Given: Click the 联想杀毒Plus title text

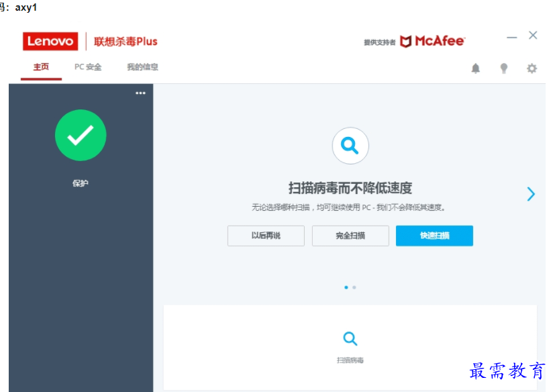Looking at the screenshot, I should pos(126,42).
